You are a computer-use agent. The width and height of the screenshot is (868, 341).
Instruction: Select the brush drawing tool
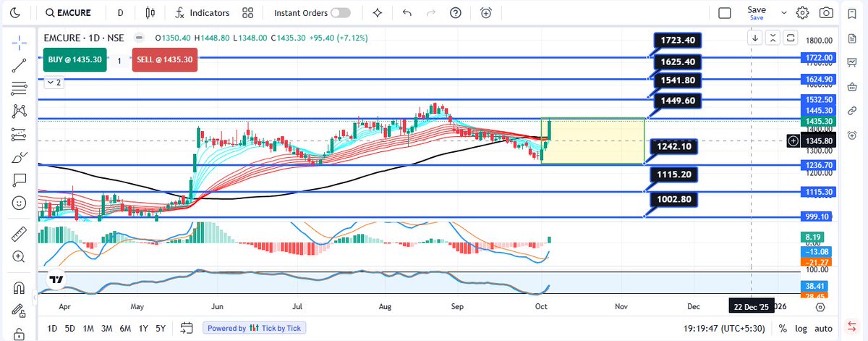[x=20, y=157]
